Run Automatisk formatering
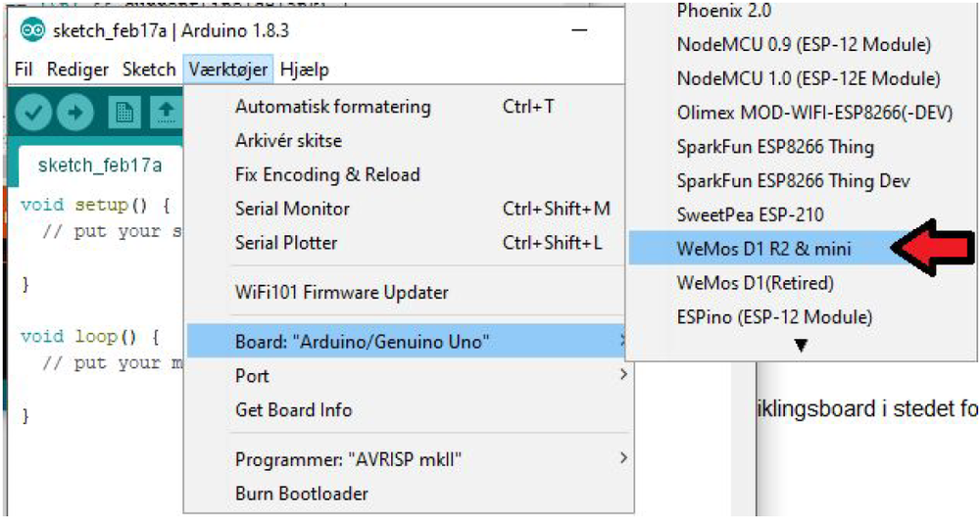The image size is (980, 519). (332, 107)
